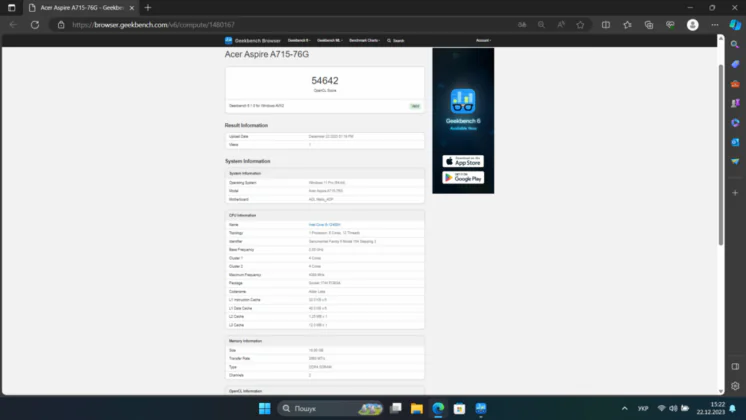Click the Geekbench app on taskbar

point(481,408)
